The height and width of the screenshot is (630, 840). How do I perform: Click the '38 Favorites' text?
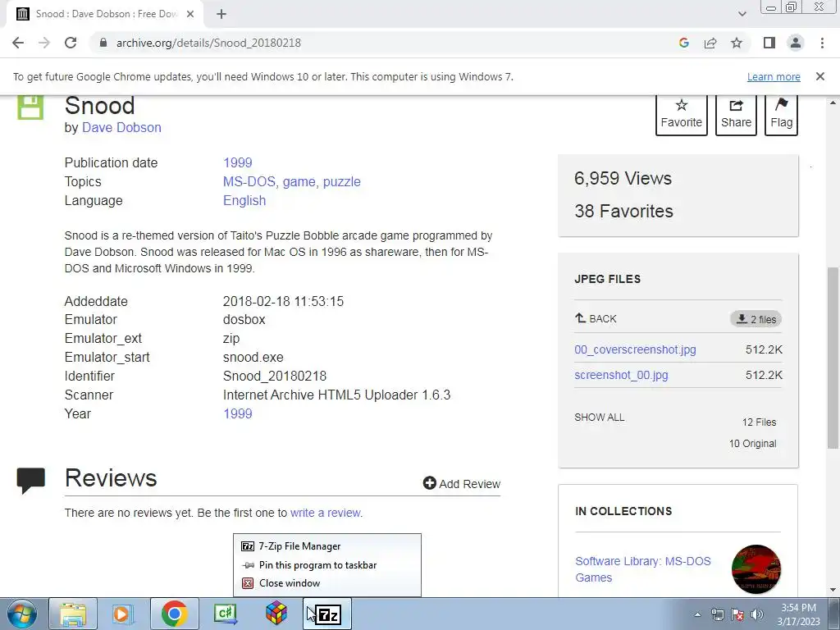click(623, 211)
